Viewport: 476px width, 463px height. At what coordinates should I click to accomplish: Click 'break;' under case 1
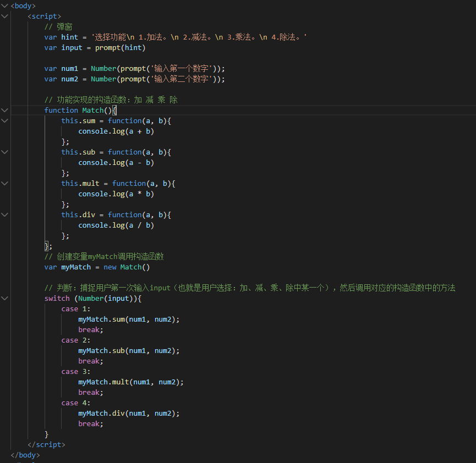click(x=91, y=330)
